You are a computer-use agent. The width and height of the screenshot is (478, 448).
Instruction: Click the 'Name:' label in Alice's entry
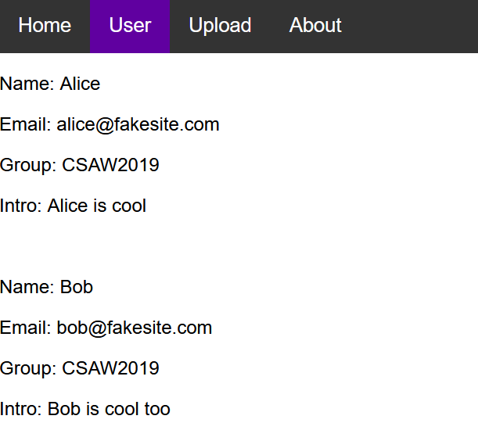click(x=27, y=84)
